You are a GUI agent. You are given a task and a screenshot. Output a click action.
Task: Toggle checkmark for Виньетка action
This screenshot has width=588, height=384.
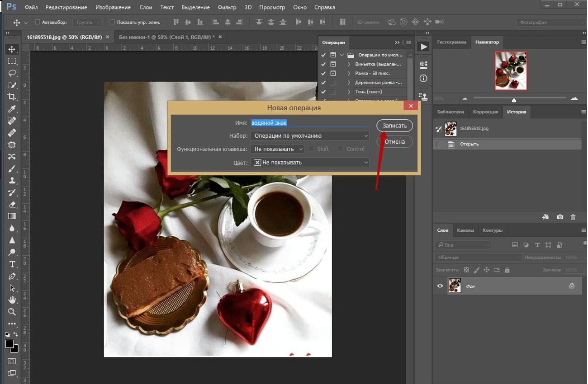pyautogui.click(x=323, y=64)
